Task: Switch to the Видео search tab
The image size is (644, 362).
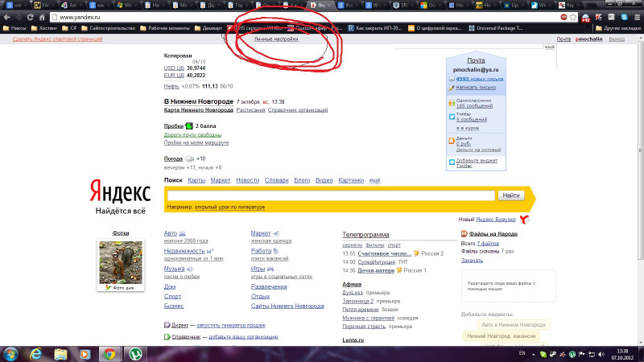Action: (x=324, y=180)
